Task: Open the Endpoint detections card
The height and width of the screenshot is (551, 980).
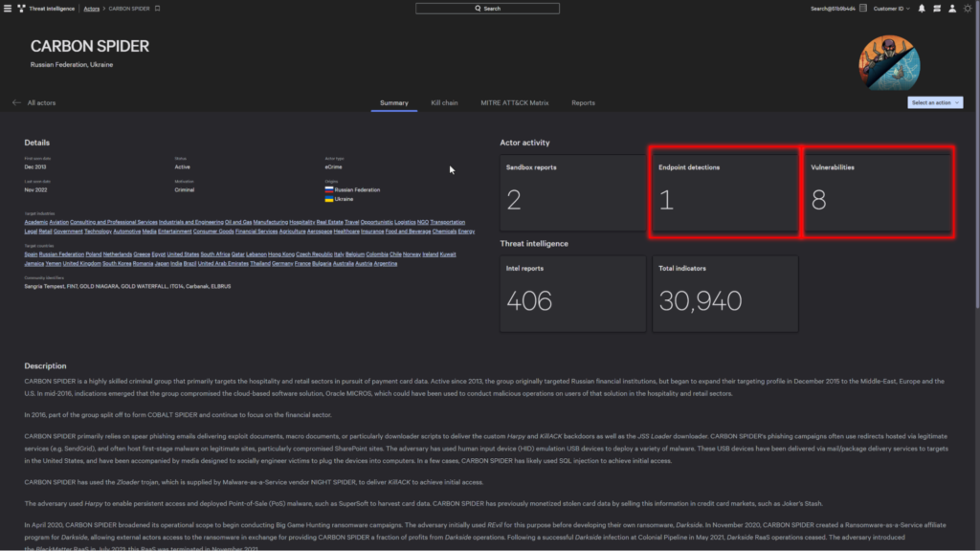Action: pos(724,192)
